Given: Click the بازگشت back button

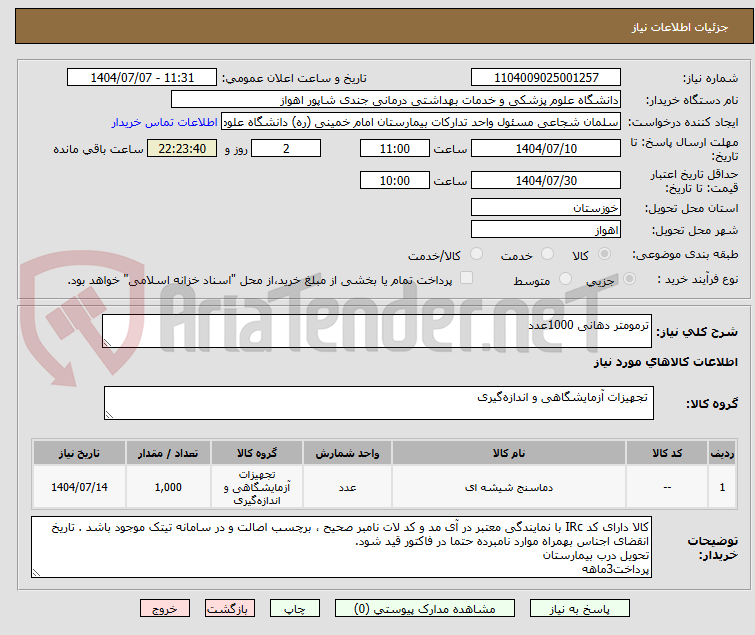Looking at the screenshot, I should click(x=230, y=609).
